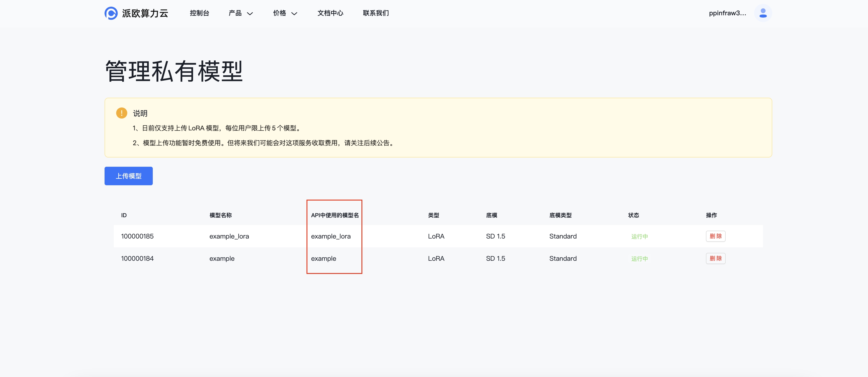Click notice line about 免费使用
Image resolution: width=868 pixels, height=377 pixels.
264,143
